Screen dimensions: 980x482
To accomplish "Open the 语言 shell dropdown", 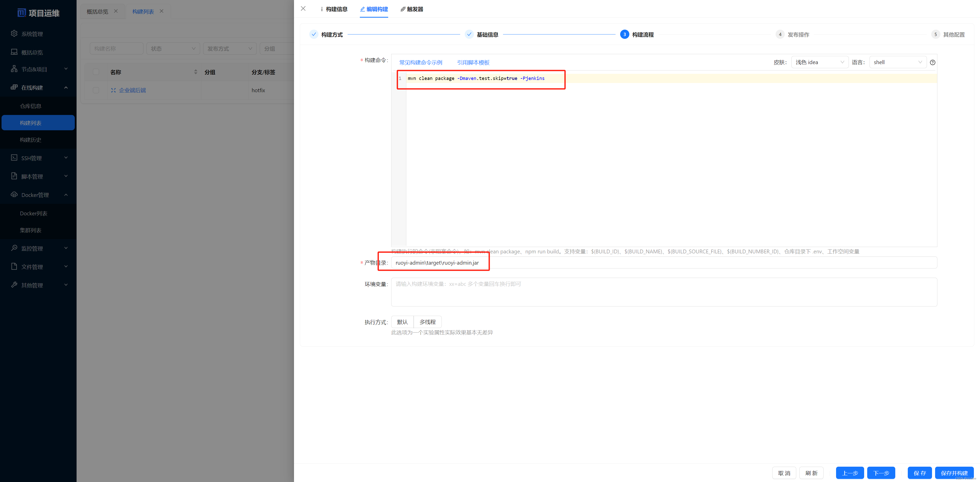I will (x=898, y=62).
